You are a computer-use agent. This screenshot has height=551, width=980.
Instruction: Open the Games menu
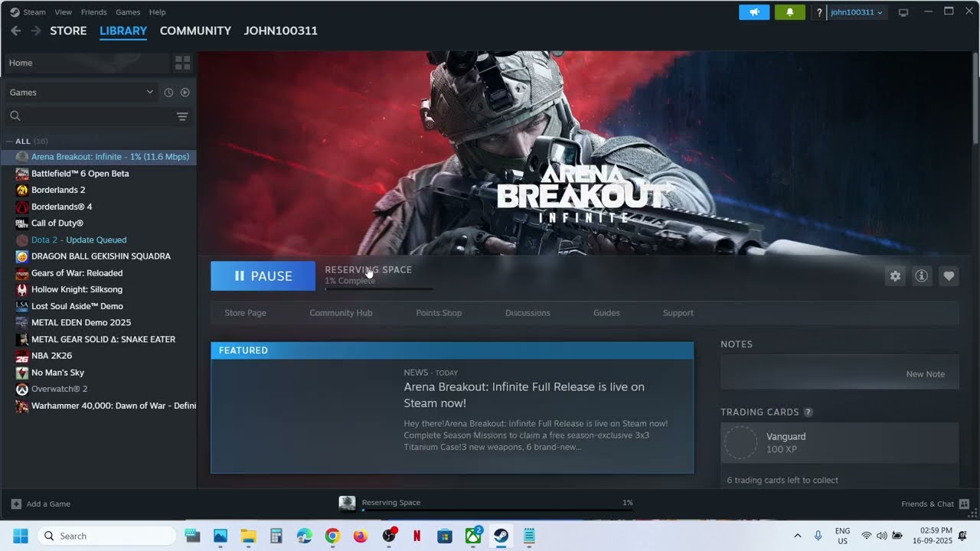pyautogui.click(x=128, y=12)
